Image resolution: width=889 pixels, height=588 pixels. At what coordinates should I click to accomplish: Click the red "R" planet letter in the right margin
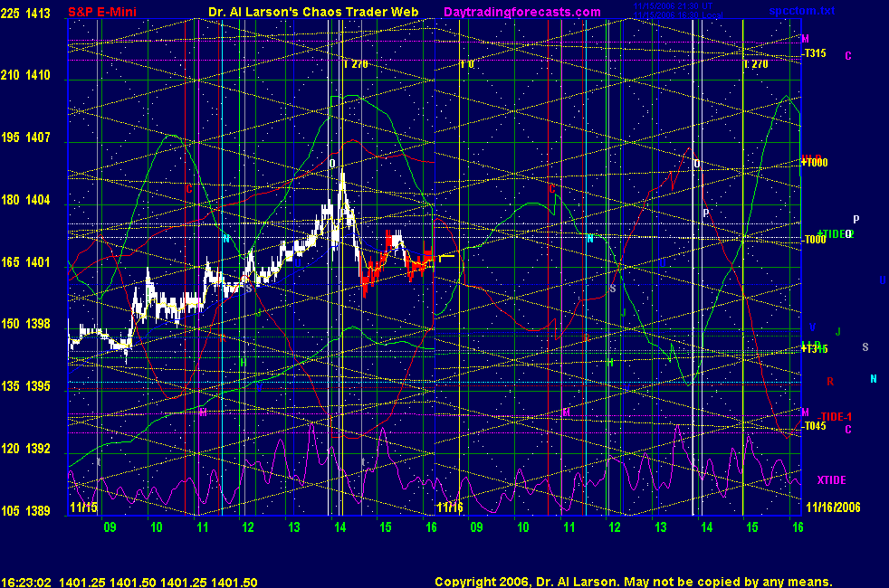click(x=830, y=382)
